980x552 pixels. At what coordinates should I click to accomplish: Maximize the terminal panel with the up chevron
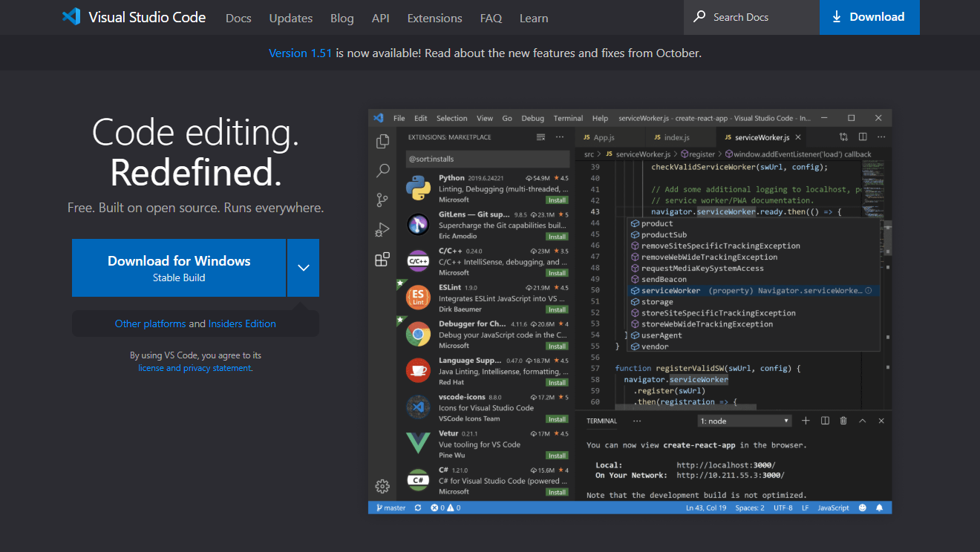point(863,421)
